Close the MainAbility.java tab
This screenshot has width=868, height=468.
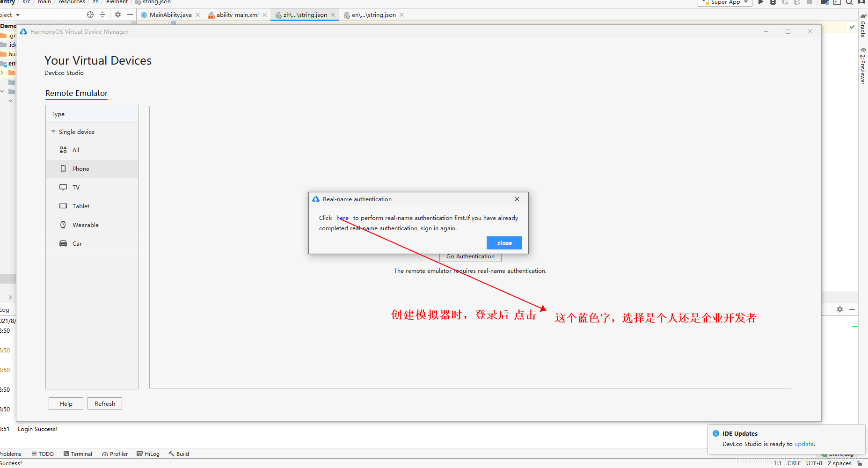(198, 15)
